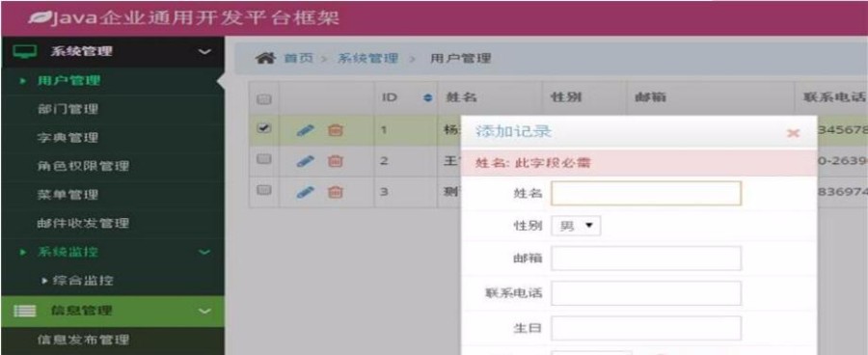This screenshot has height=355, width=868.
Task: Go to 首页 breadcrumb link
Action: coord(299,58)
